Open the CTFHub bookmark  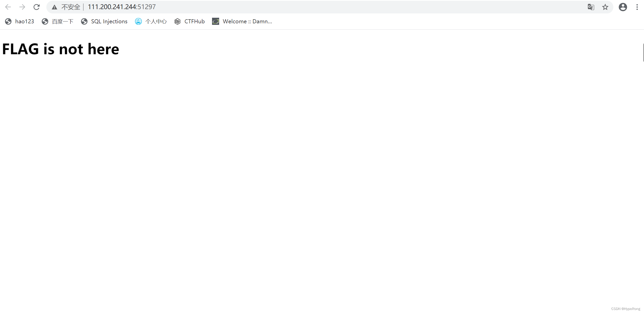pos(190,22)
